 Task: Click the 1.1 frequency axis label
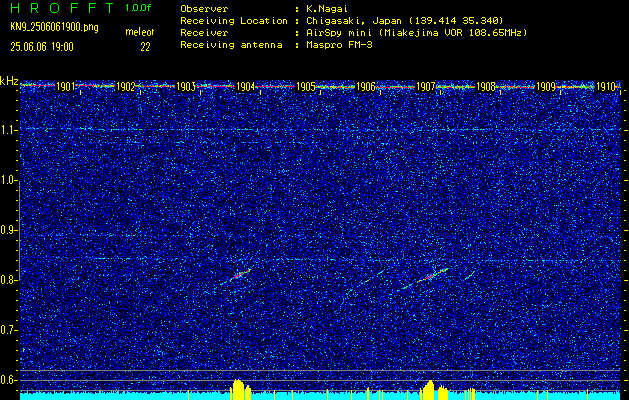pos(8,130)
